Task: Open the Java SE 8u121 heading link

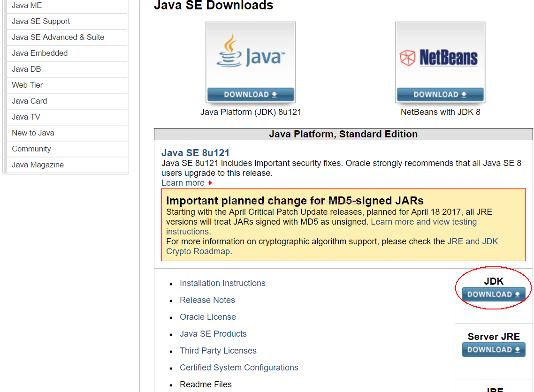Action: (x=196, y=153)
